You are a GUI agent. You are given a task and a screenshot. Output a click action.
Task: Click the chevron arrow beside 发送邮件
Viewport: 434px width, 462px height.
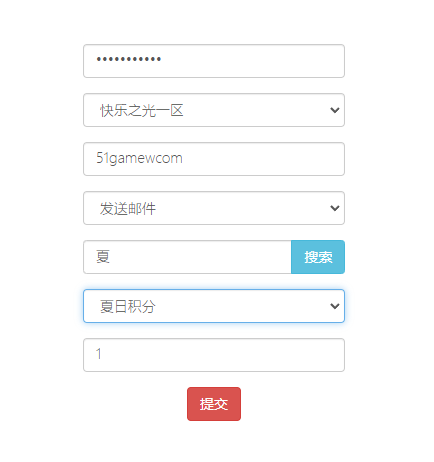334,208
